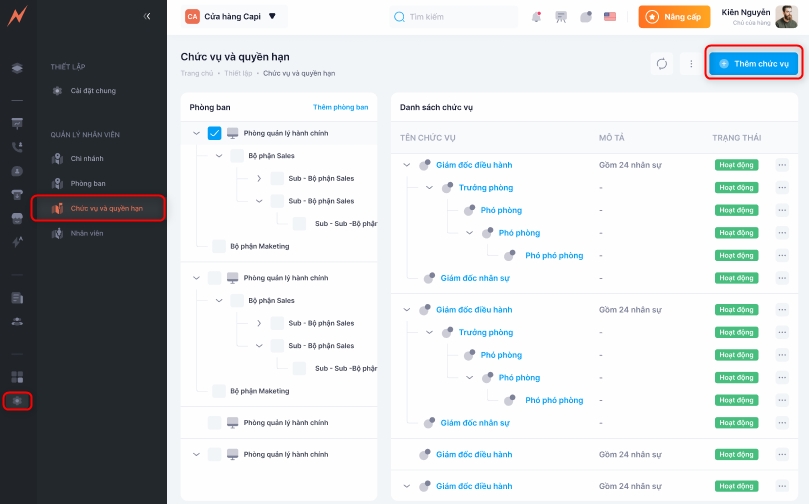Image resolution: width=809 pixels, height=504 pixels.
Task: Click the Thêm chức vụ button
Action: tap(754, 63)
